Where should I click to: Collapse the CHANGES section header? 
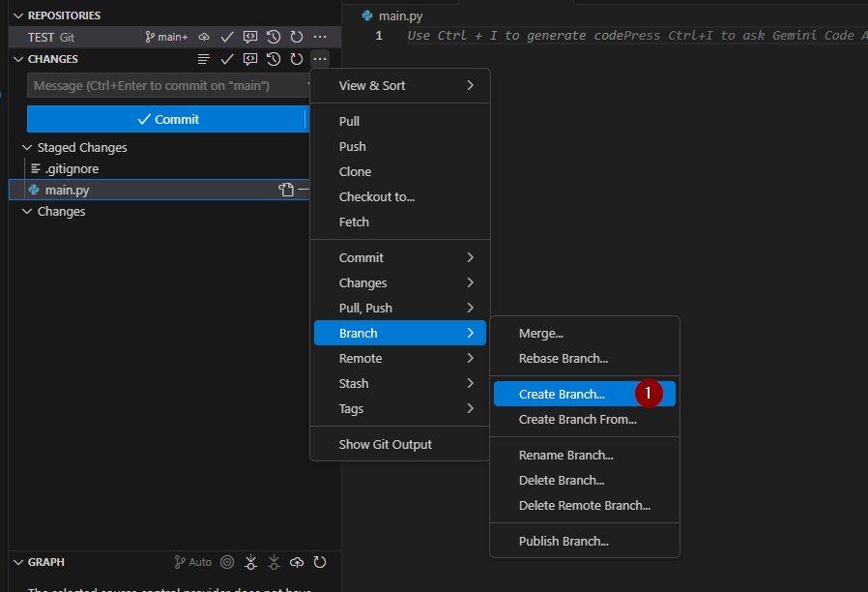(x=18, y=59)
